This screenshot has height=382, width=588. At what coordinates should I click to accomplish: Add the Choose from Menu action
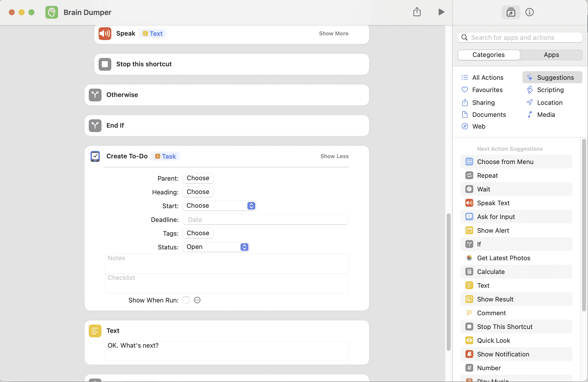tap(516, 162)
